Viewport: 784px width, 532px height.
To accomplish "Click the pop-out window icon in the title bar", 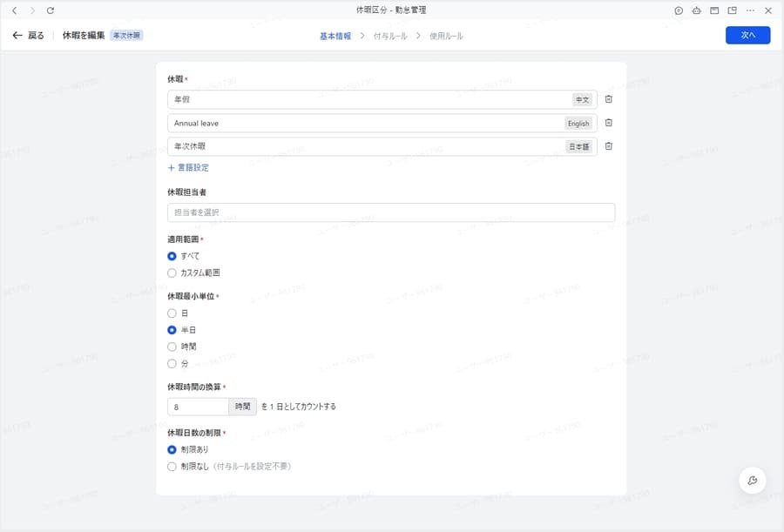I will pyautogui.click(x=731, y=10).
